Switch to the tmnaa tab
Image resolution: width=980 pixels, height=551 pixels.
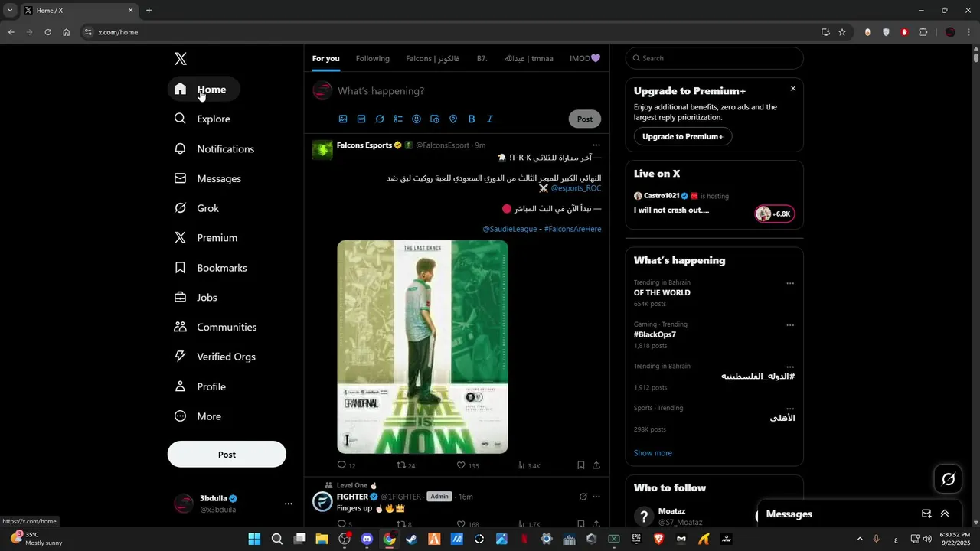coord(529,58)
